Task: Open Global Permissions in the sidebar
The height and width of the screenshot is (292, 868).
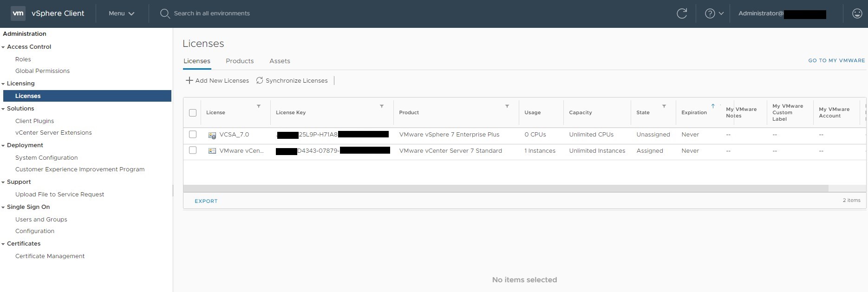Action: tap(42, 71)
